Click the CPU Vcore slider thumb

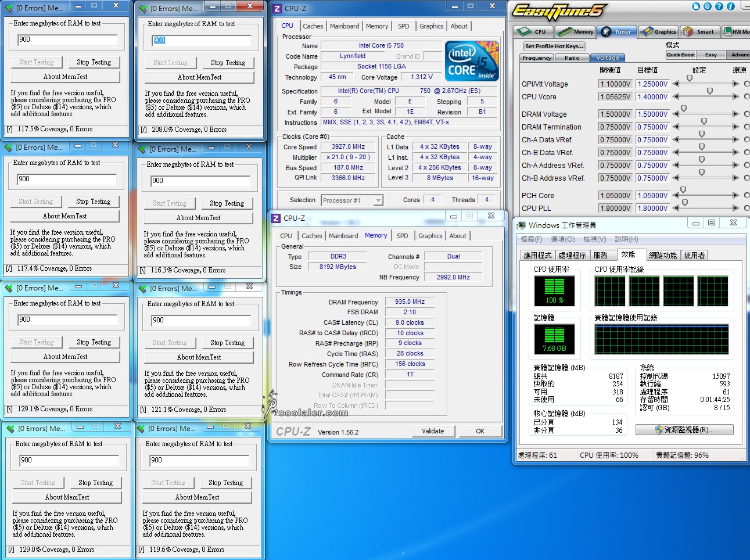point(710,92)
